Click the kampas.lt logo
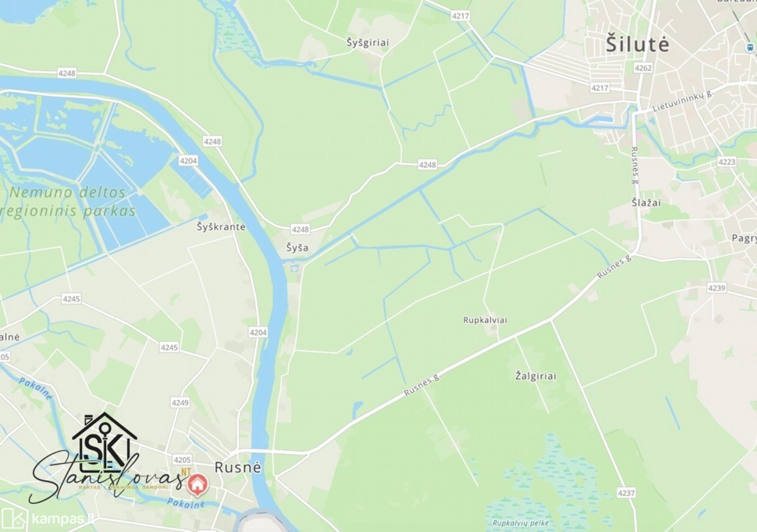757x532 pixels. point(48,519)
